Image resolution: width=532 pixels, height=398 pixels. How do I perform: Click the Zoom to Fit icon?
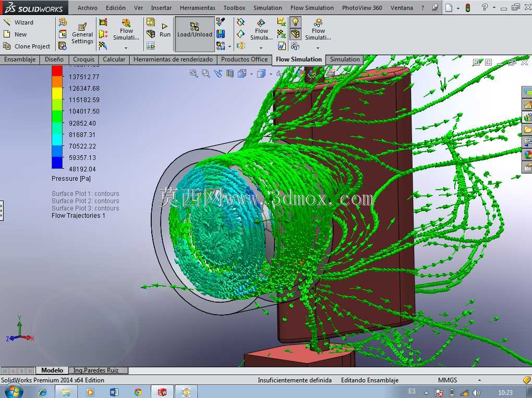click(x=194, y=73)
